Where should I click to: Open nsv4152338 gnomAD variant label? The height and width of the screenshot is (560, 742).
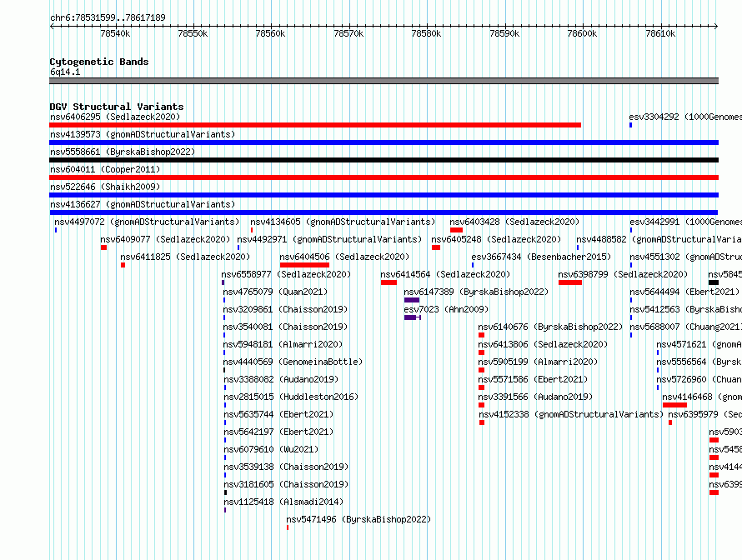point(571,414)
